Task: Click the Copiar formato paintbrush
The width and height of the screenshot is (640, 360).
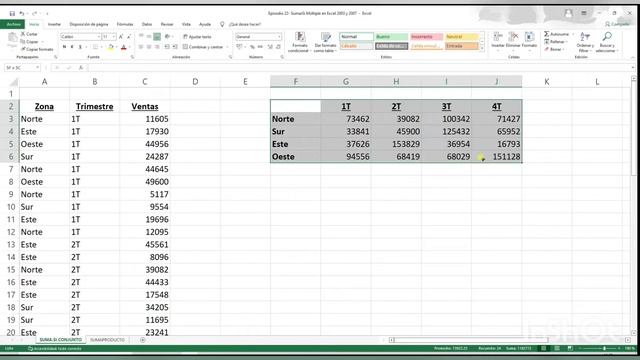Action: (37, 49)
